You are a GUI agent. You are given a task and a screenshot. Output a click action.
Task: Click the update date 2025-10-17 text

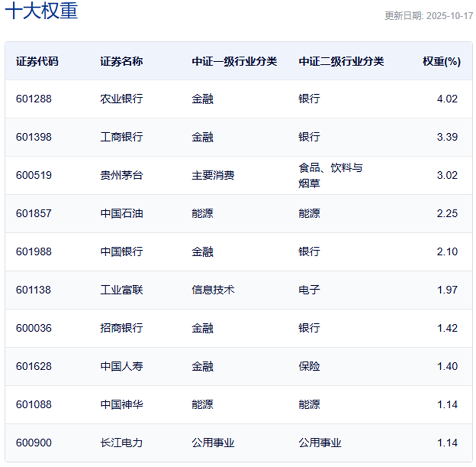449,16
